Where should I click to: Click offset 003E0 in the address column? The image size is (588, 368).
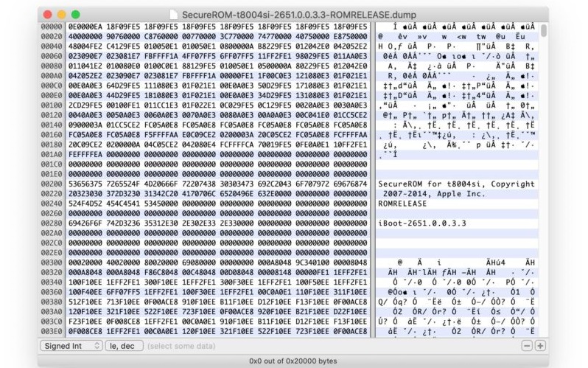click(x=52, y=331)
